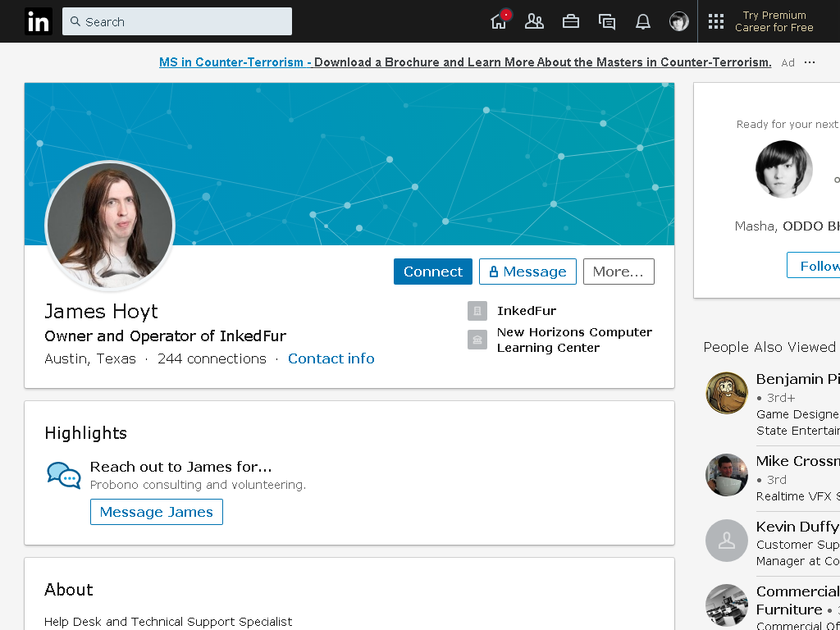Open the Work apps grid icon
The width and height of the screenshot is (840, 630).
(x=715, y=21)
